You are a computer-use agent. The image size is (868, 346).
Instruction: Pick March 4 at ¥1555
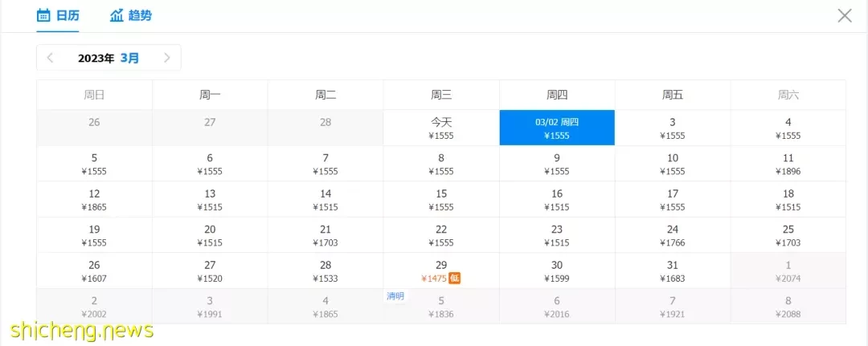788,128
